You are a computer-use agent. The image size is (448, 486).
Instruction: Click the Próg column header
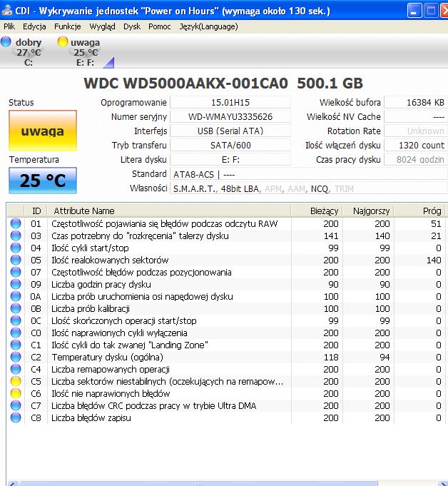click(419, 211)
